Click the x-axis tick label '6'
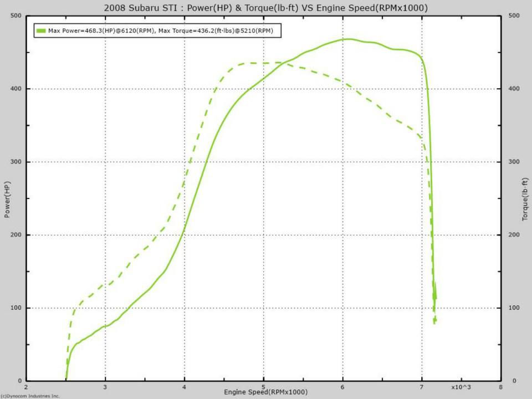The image size is (532, 399). click(342, 387)
